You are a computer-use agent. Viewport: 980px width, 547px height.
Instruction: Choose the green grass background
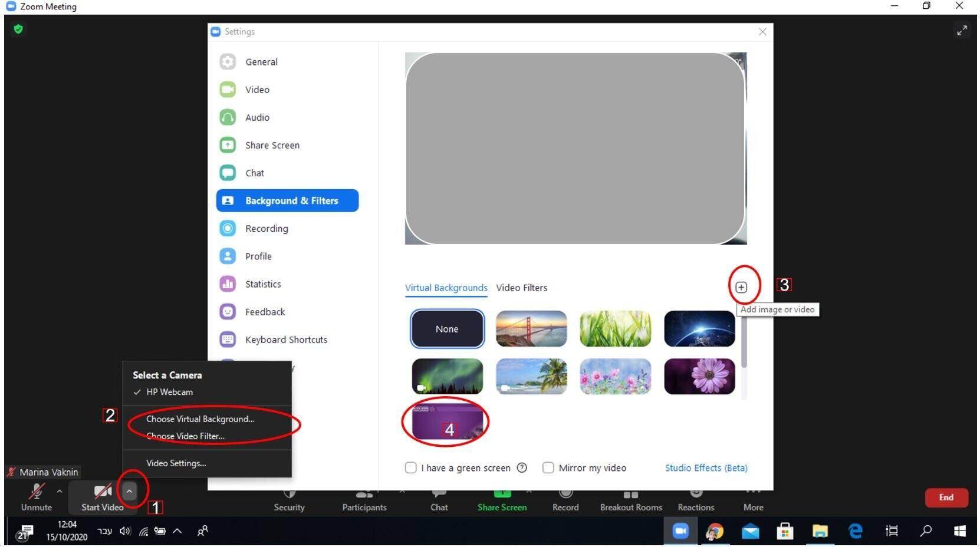tap(615, 329)
